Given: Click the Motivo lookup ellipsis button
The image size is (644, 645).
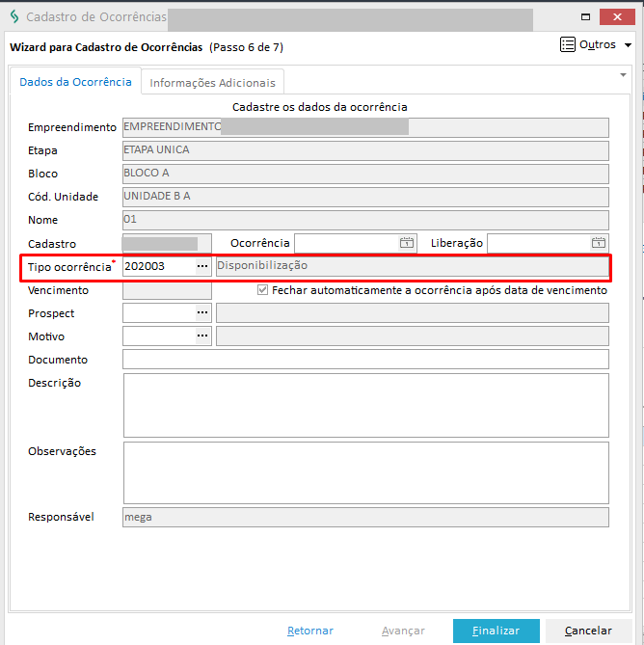Looking at the screenshot, I should (202, 336).
